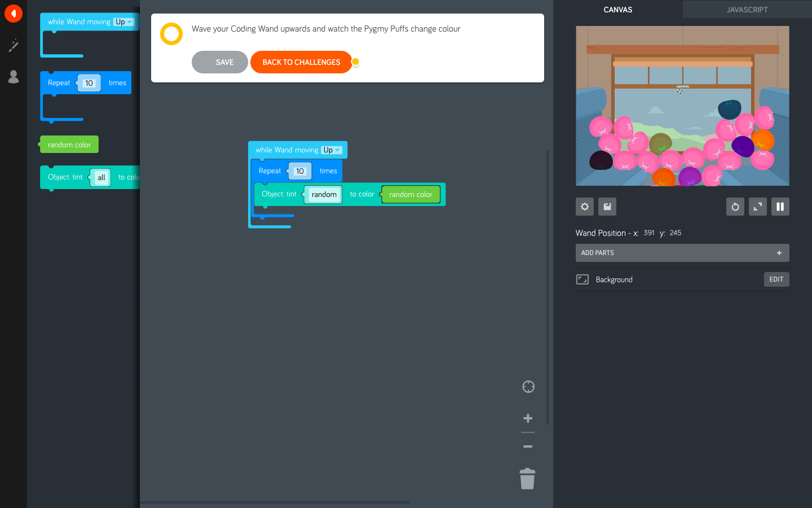812x508 pixels.
Task: Click the 'random' tint target value
Action: (x=324, y=195)
